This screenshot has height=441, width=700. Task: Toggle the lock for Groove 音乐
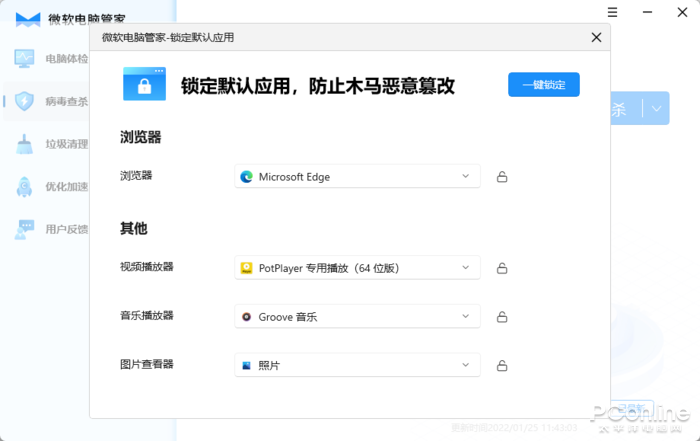point(502,317)
